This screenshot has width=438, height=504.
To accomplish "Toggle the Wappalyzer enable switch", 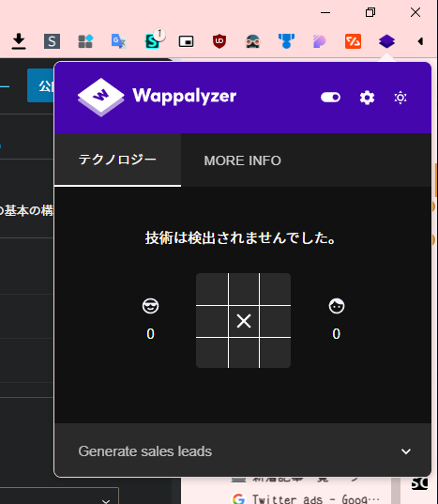I will click(330, 97).
